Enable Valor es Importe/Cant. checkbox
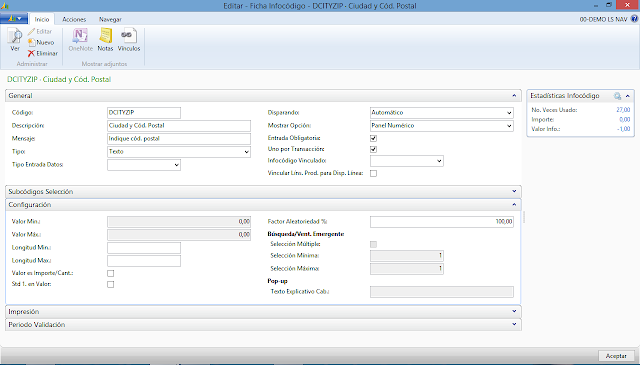Screen dimensions: 640x365 (x=111, y=274)
